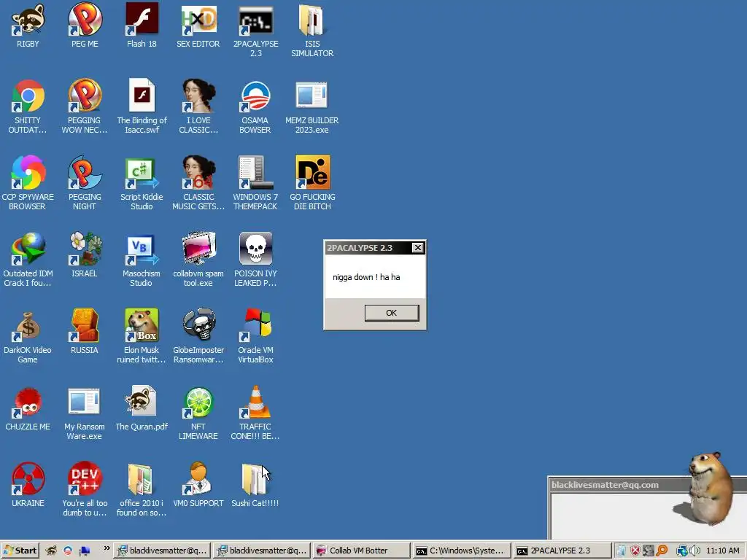Open the DarkOK Video Game shortcut

click(x=28, y=336)
